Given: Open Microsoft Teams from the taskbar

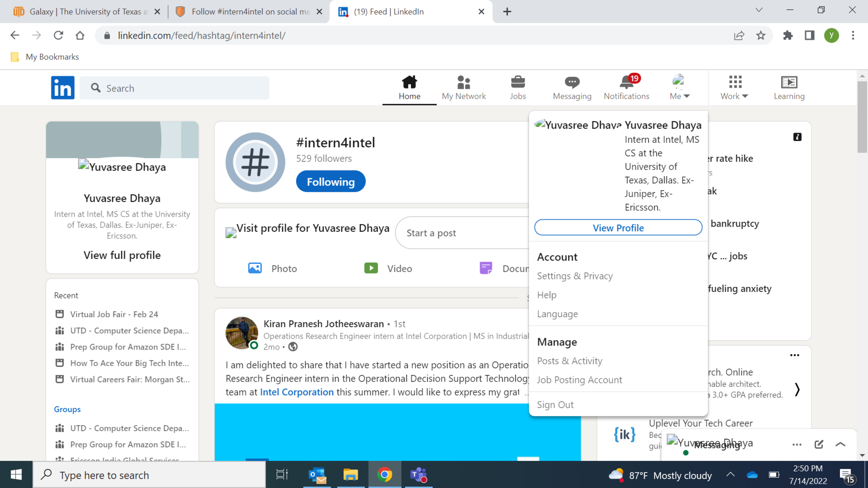Looking at the screenshot, I should click(x=418, y=475).
